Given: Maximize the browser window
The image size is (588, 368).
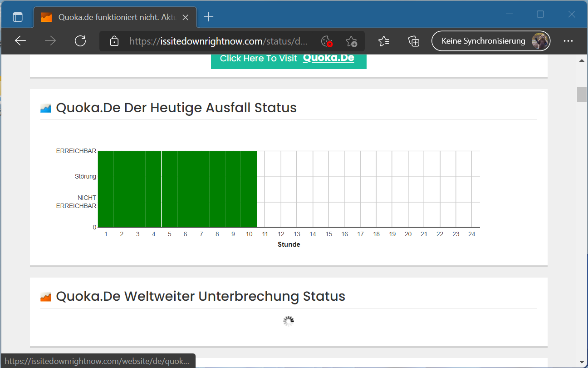Looking at the screenshot, I should coord(540,15).
